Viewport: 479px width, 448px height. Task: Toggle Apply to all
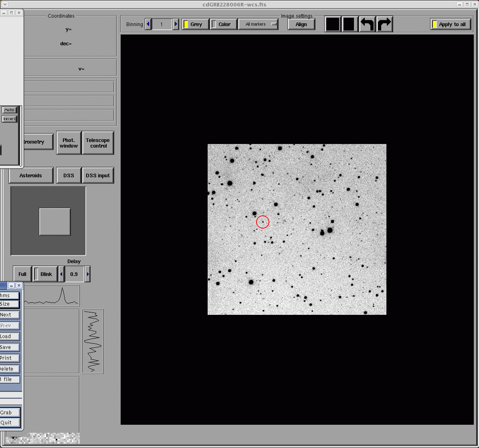click(451, 24)
